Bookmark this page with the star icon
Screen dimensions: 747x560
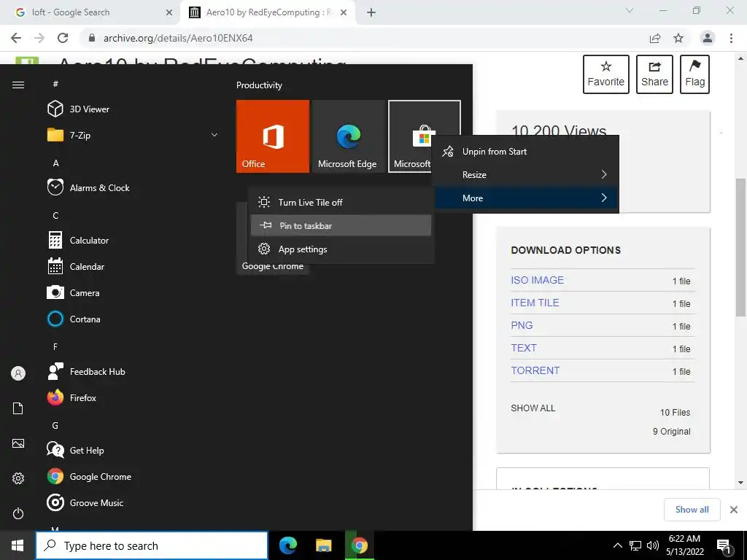click(678, 38)
